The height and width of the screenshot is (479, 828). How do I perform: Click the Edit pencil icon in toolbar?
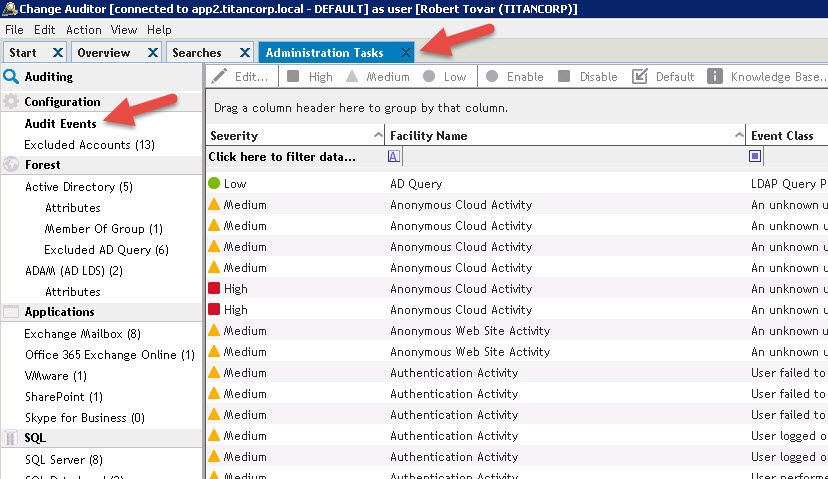[x=220, y=77]
